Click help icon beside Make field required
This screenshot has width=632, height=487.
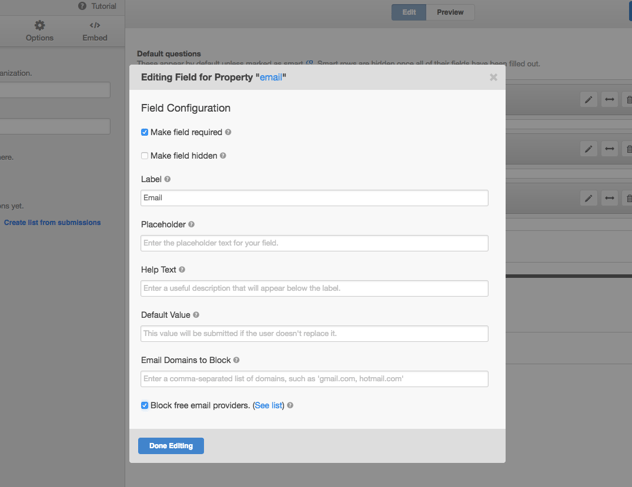(228, 132)
